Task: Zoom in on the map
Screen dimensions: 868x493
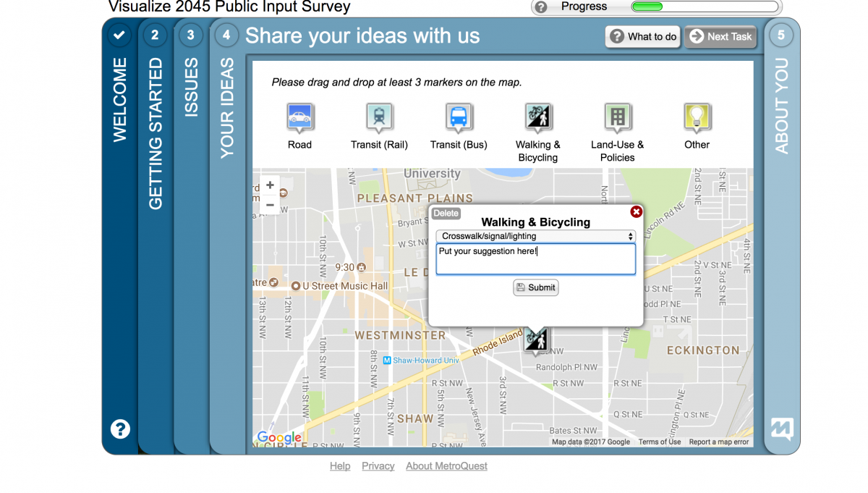Action: [270, 185]
